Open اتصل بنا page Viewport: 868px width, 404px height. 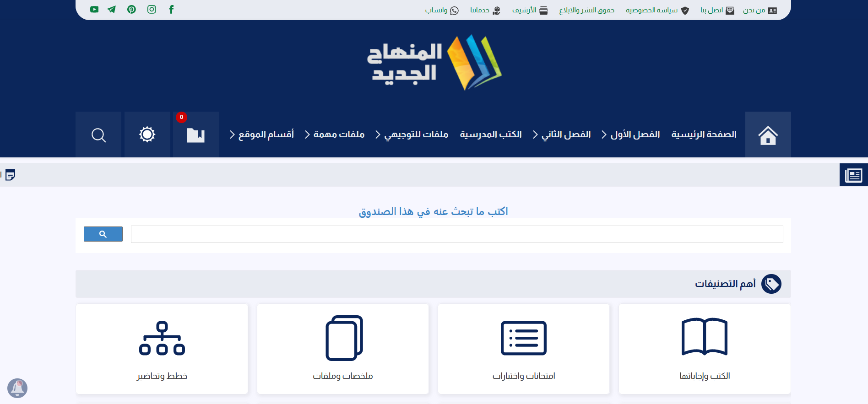[x=717, y=10]
